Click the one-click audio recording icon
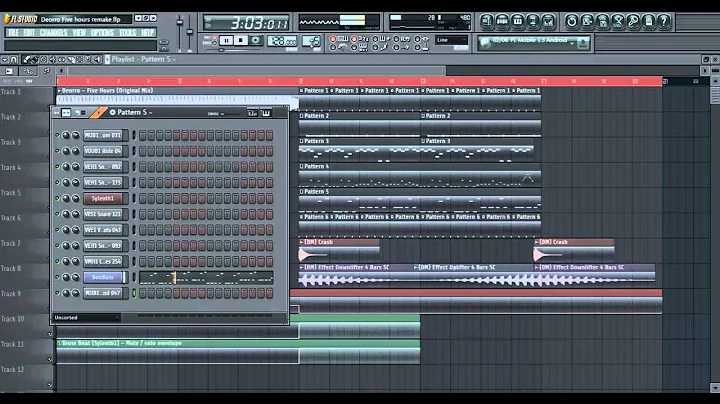720x404 pixels. point(618,21)
